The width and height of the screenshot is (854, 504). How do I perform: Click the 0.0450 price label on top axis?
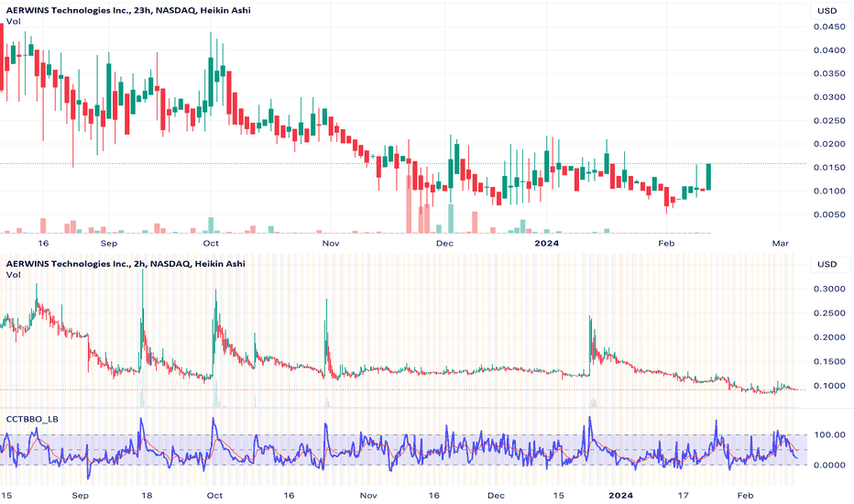[x=829, y=27]
